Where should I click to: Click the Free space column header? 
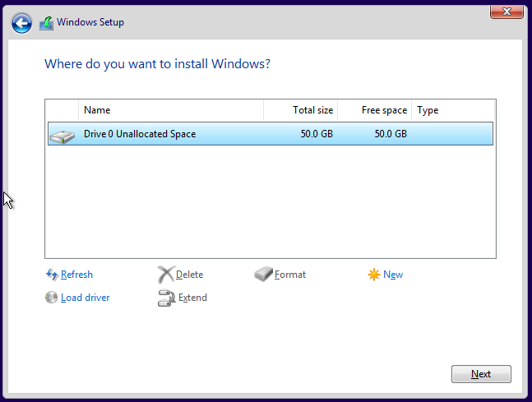375,110
